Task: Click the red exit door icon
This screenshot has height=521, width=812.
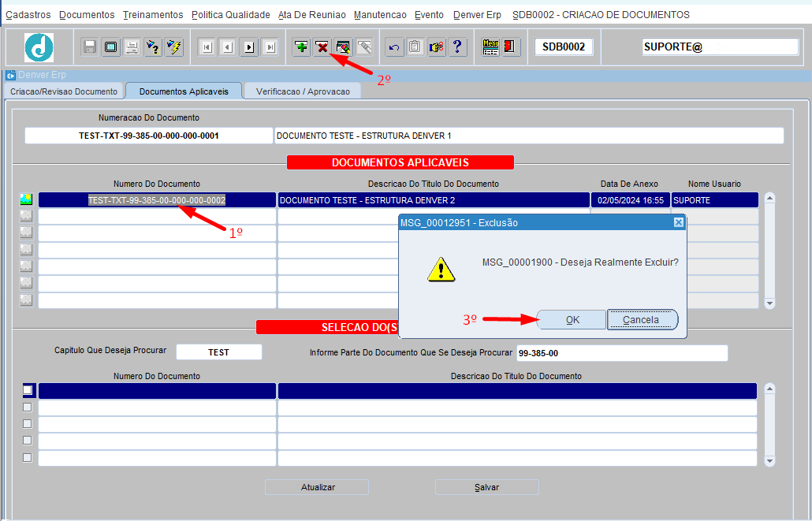Action: pos(510,47)
